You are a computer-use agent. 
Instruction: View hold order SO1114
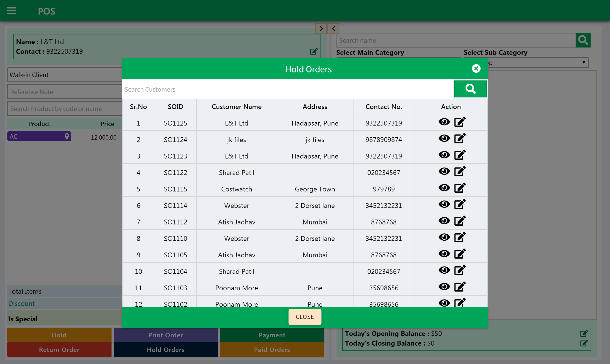444,204
